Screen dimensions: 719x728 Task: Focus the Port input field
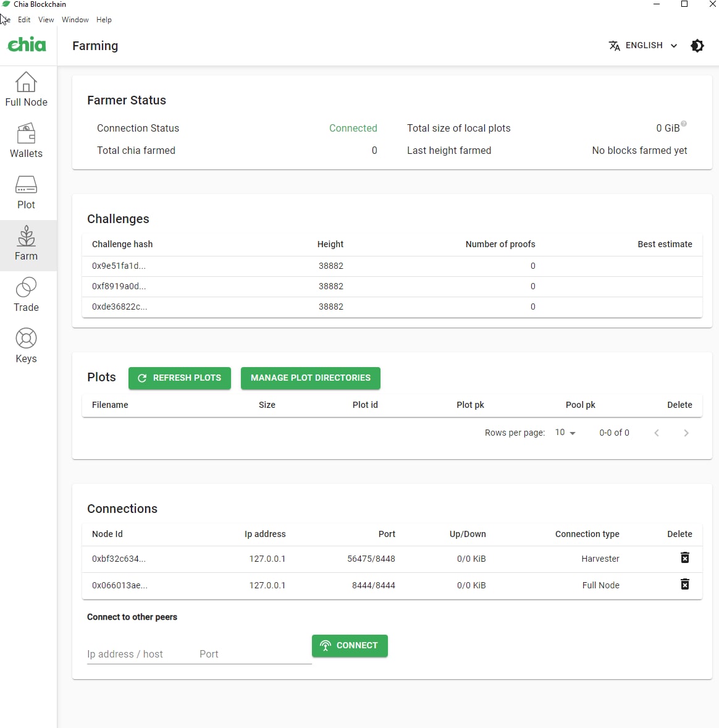(x=255, y=654)
